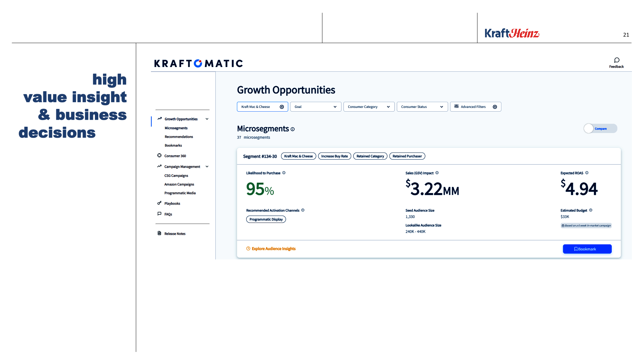Collapse the Campaign Management section chevron

pyautogui.click(x=207, y=167)
